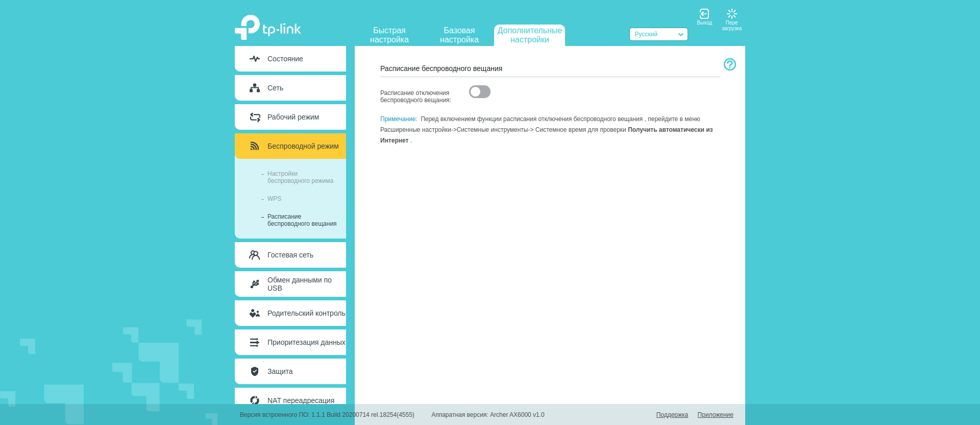
Task: Switch to Базовая настройка tab
Action: pyautogui.click(x=459, y=35)
